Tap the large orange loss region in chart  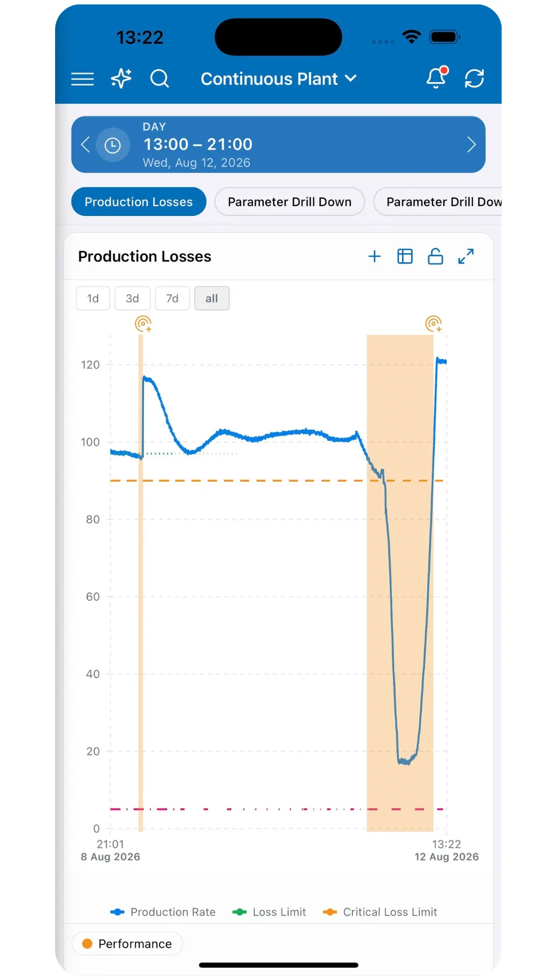click(400, 583)
